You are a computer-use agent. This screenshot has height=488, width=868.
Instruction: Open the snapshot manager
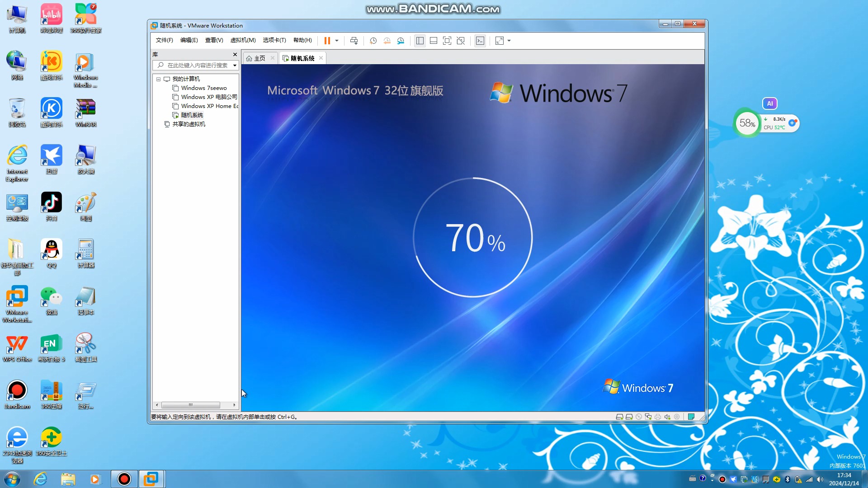[401, 41]
